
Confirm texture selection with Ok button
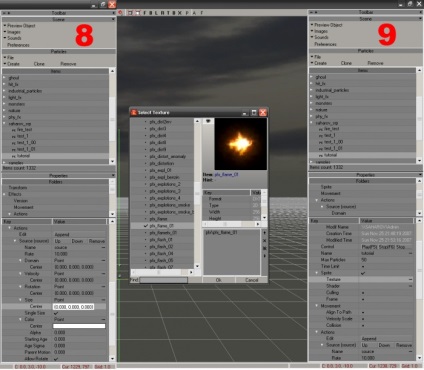219,280
